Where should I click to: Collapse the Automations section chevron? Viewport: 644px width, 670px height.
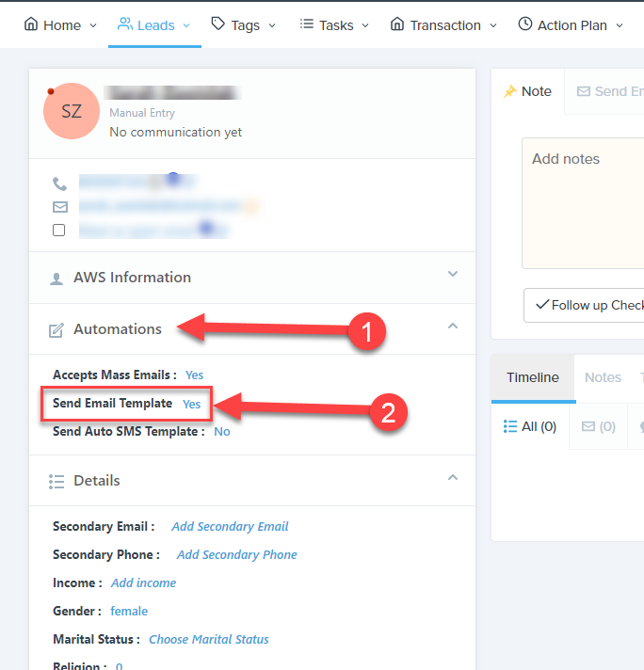pos(453,327)
